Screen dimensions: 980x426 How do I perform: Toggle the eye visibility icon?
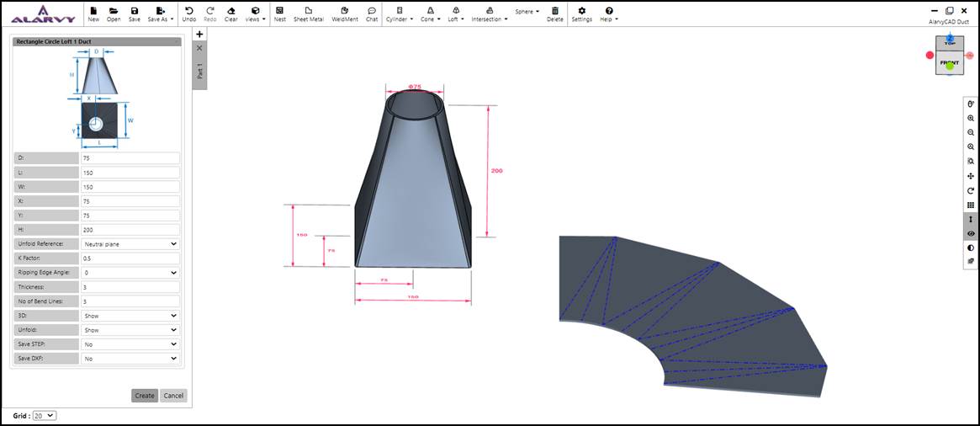pyautogui.click(x=971, y=233)
